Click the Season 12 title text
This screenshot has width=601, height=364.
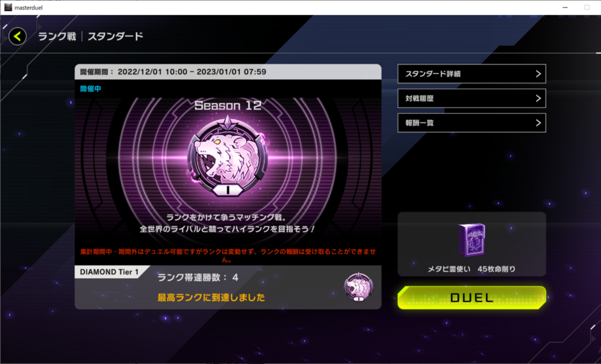click(228, 105)
